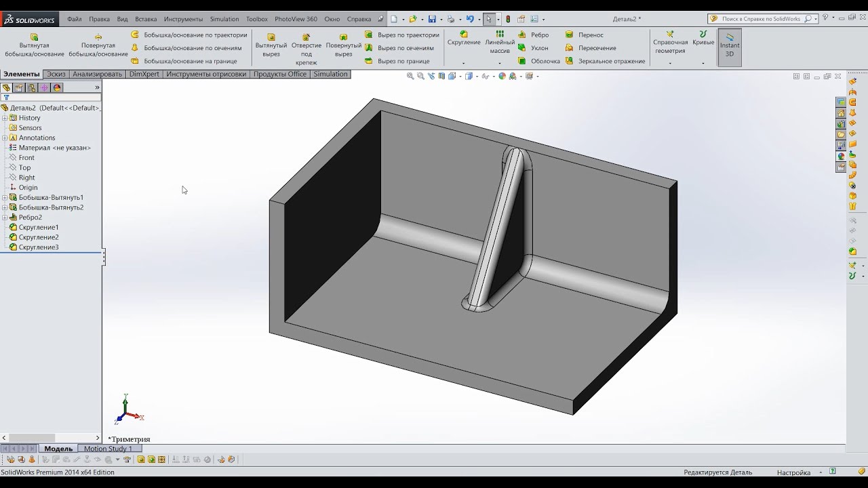Click the feature tree horizontal scrollbar
The height and width of the screenshot is (488, 868).
click(51, 439)
